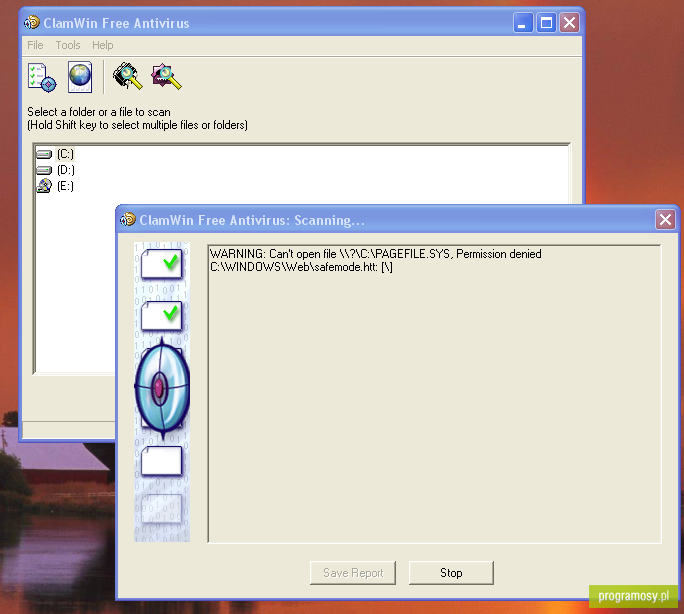
Task: Click the PAGEFILE.SYS warning line
Action: [376, 254]
